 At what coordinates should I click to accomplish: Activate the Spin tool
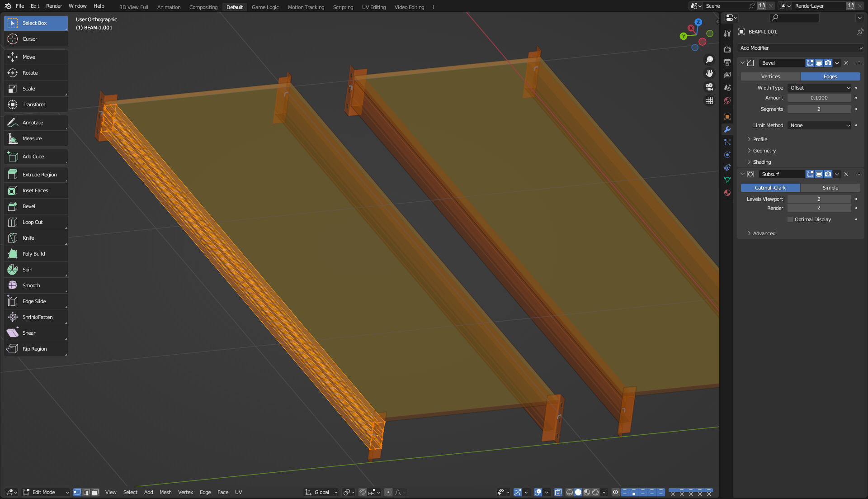[x=36, y=270]
